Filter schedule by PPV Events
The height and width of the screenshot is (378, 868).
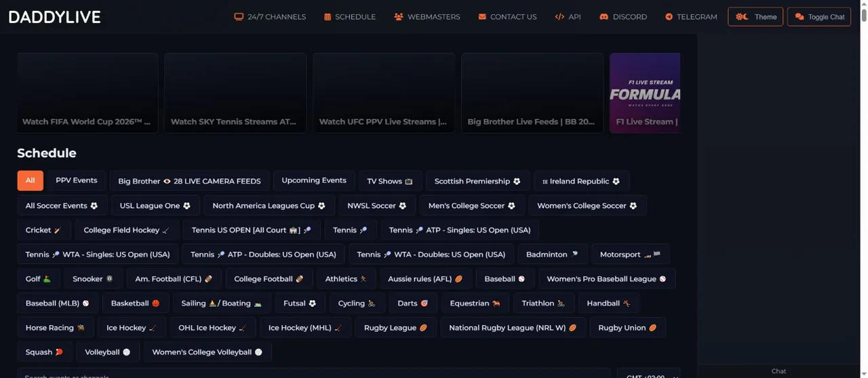77,181
